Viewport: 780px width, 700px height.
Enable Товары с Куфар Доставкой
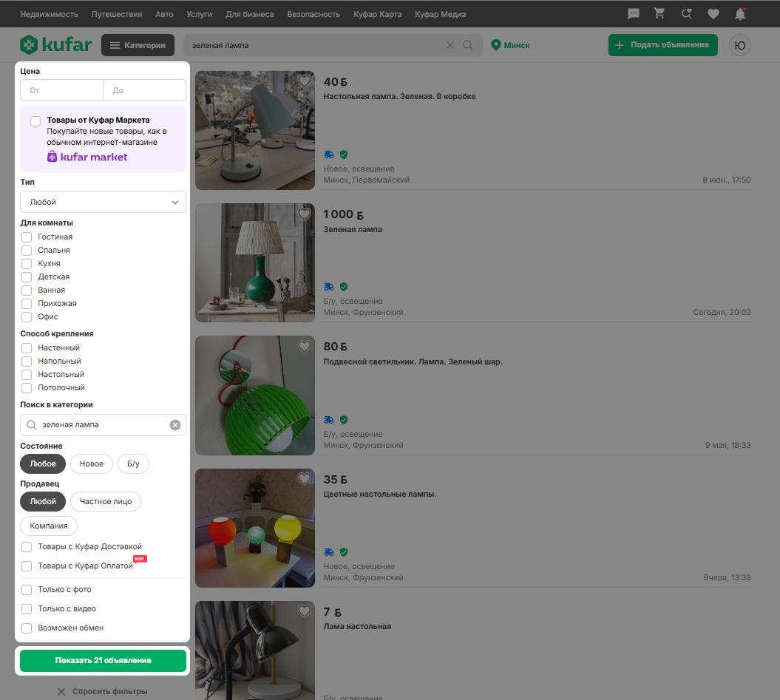pyautogui.click(x=27, y=547)
